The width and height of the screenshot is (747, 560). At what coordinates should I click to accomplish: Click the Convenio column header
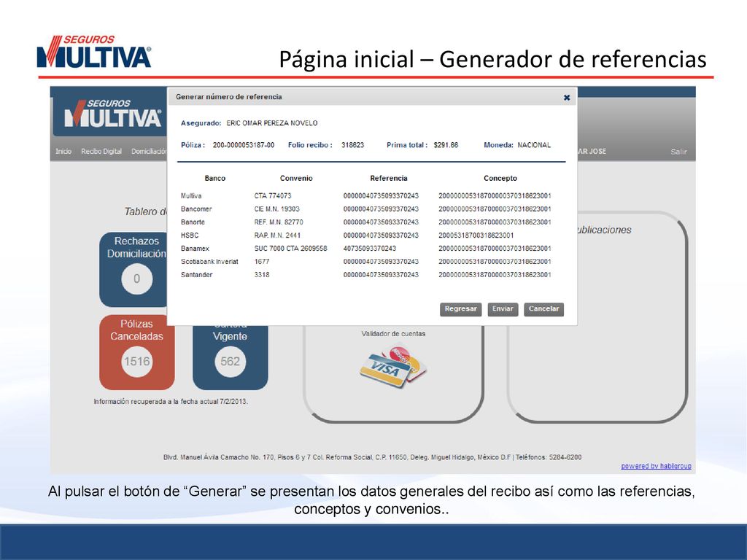[296, 178]
